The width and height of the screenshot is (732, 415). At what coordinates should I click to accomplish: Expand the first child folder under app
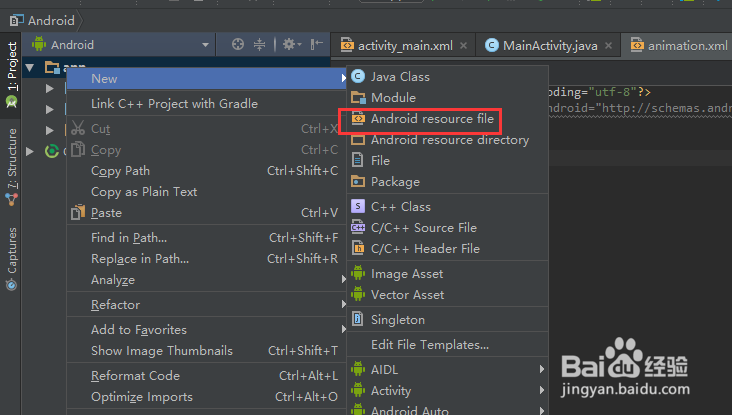pyautogui.click(x=49, y=88)
